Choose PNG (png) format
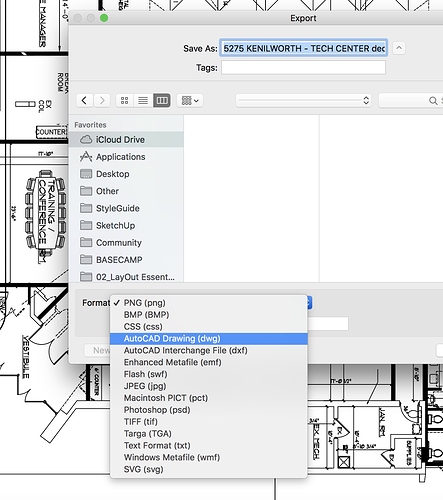443x500 pixels. coord(208,303)
